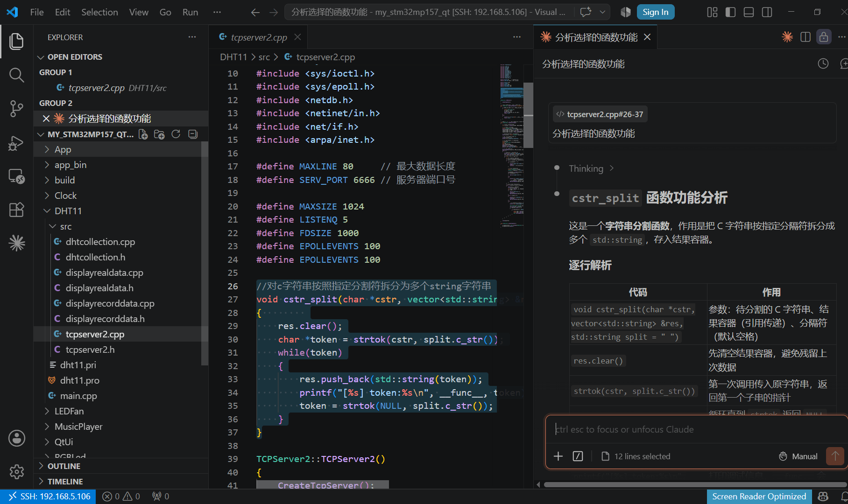Viewport: 848px width, 504px height.
Task: Click the Claude panel horizontal scrollbar
Action: [x=695, y=484]
